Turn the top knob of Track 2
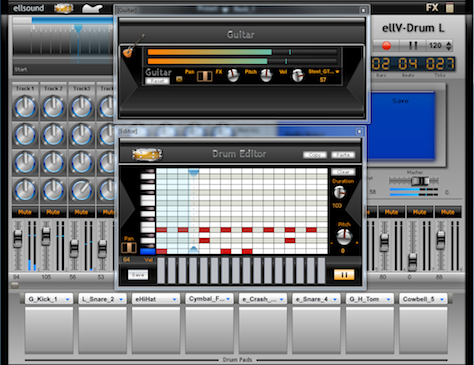Screen dimensions: 474x365 [53, 107]
